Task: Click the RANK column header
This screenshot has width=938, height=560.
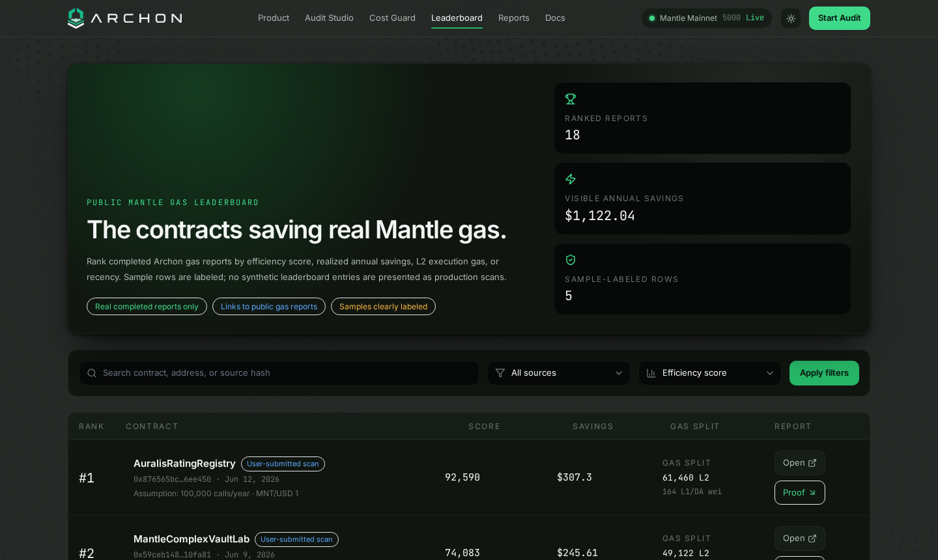Action: (x=92, y=427)
